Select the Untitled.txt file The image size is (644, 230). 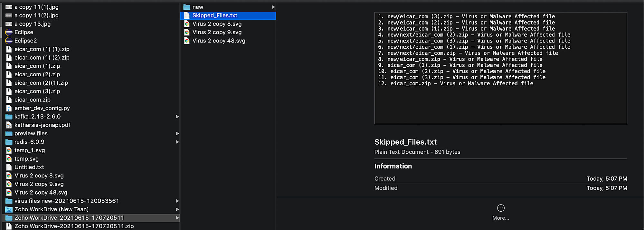(x=29, y=167)
